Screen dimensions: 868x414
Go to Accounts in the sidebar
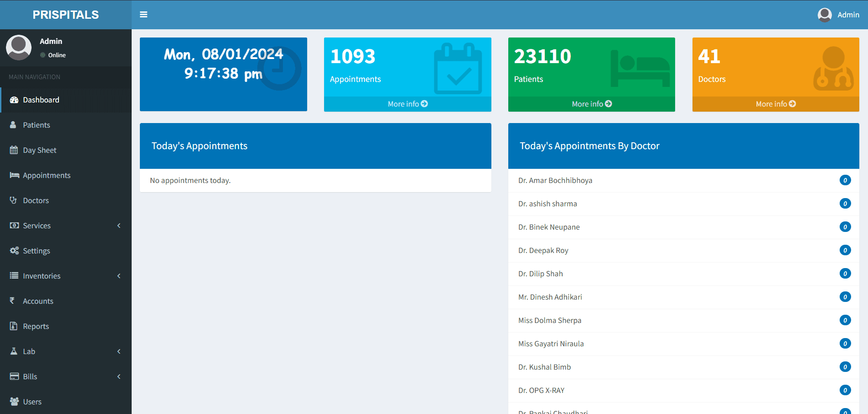point(66,301)
